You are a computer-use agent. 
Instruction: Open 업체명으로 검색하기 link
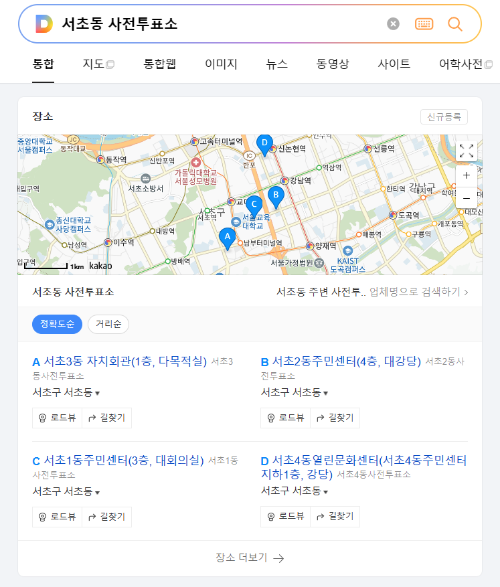418,292
